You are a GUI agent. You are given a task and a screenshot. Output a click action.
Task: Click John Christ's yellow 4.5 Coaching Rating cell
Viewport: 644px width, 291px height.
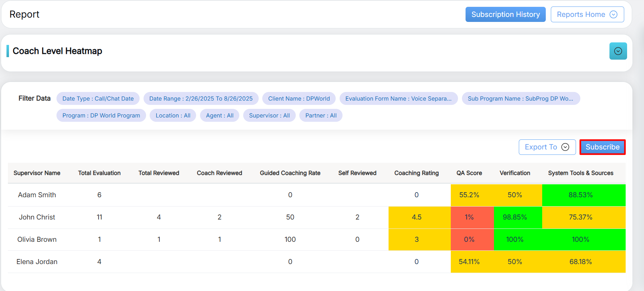click(416, 217)
